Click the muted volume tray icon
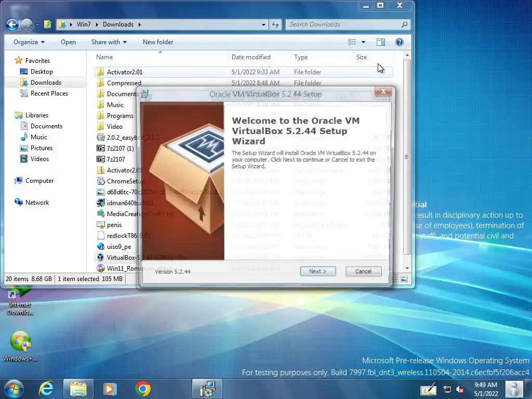Image resolution: width=532 pixels, height=399 pixels. 460,390
